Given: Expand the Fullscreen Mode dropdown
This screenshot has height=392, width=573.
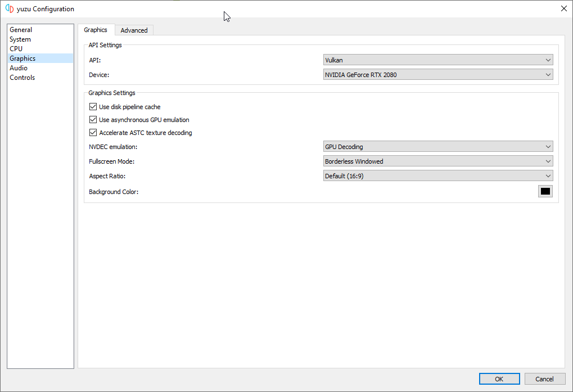Looking at the screenshot, I should tap(437, 161).
